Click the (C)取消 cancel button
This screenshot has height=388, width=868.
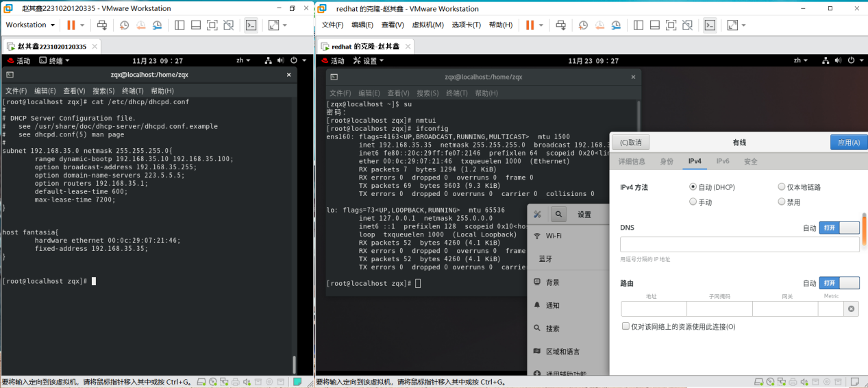pyautogui.click(x=630, y=143)
